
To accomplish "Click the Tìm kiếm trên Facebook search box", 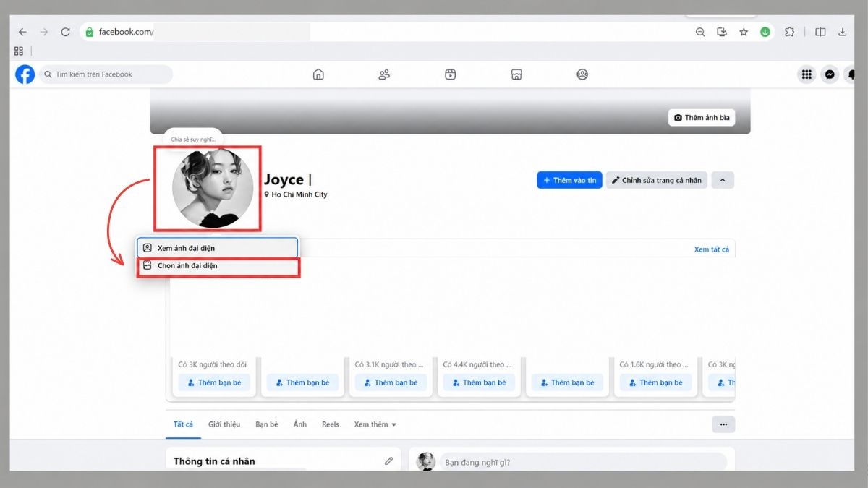I will tap(106, 74).
